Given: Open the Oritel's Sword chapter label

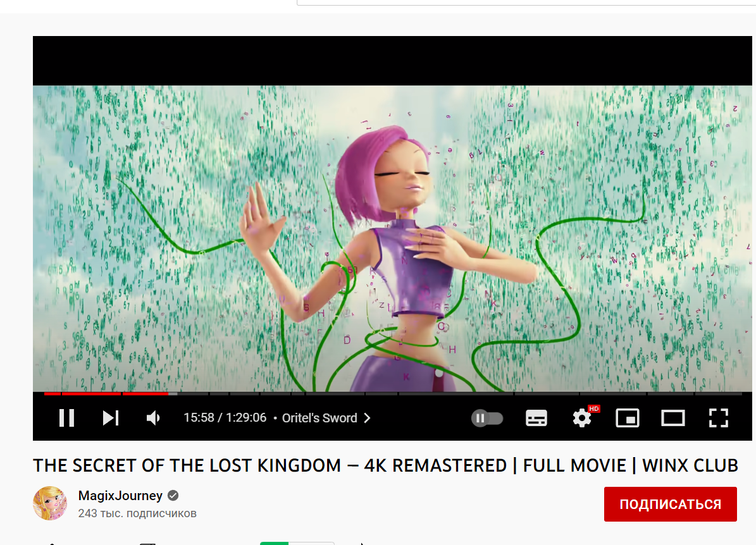Looking at the screenshot, I should coord(319,418).
